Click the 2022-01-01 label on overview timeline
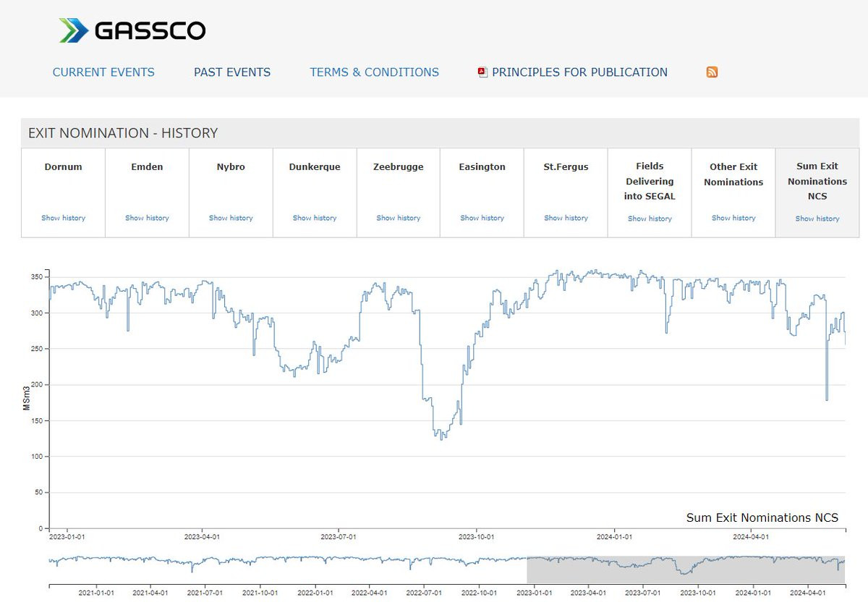 (314, 593)
